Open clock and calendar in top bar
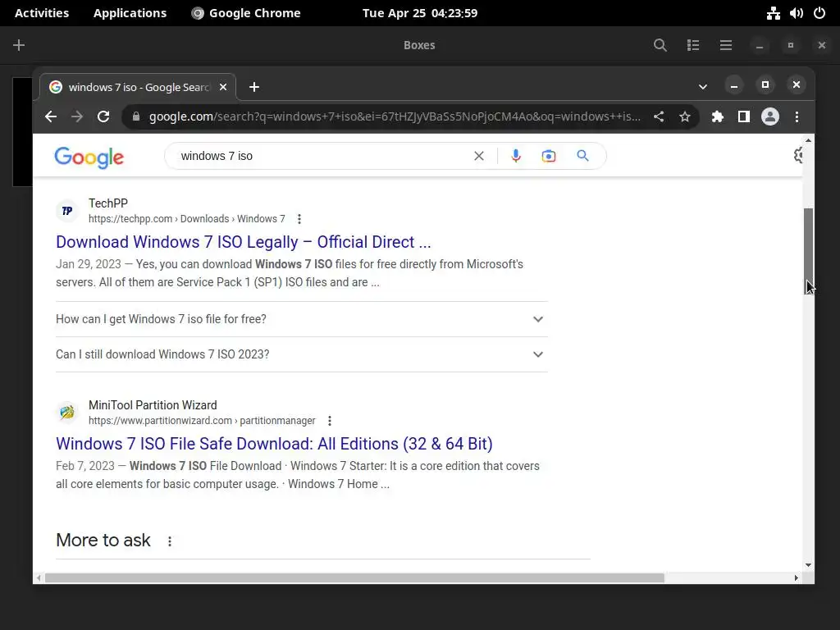This screenshot has width=840, height=630. 420,13
